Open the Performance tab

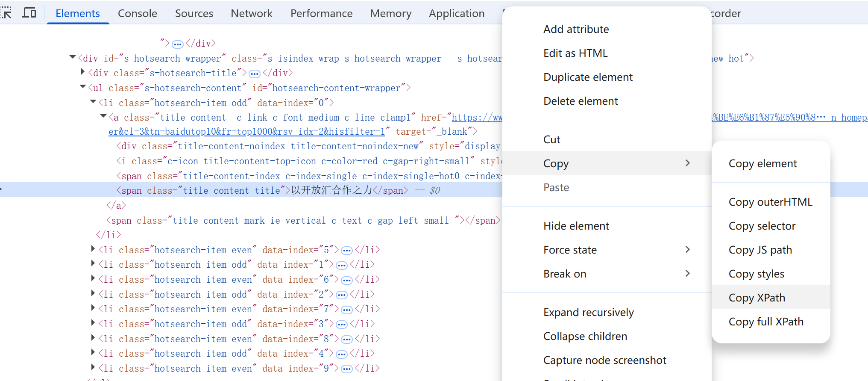[322, 13]
